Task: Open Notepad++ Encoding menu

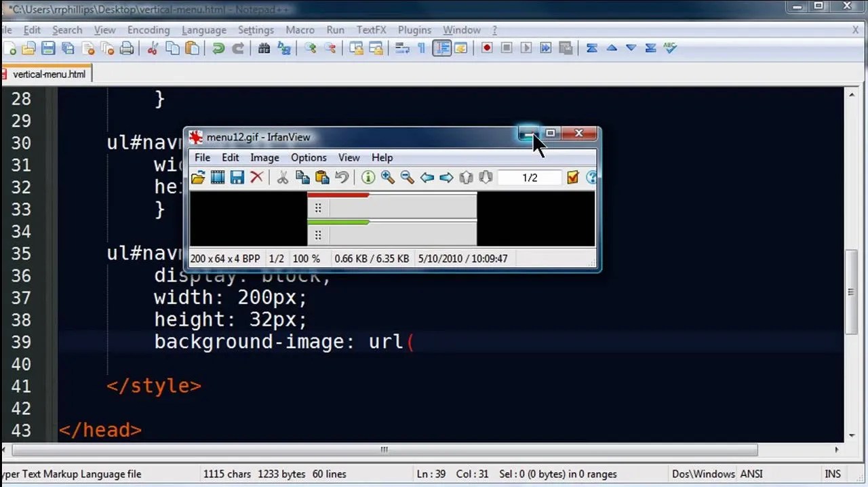Action: [149, 30]
